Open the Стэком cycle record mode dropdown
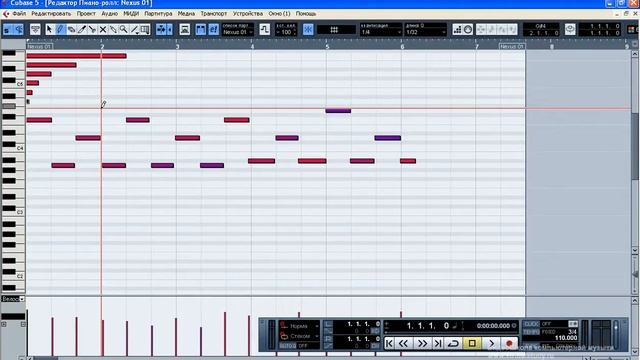Image resolution: width=640 pixels, height=360 pixels. coord(299,336)
